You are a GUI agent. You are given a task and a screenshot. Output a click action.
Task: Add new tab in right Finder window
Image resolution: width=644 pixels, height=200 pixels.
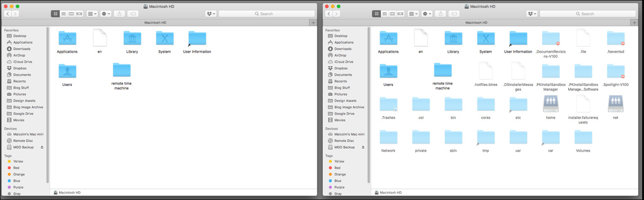coord(635,22)
